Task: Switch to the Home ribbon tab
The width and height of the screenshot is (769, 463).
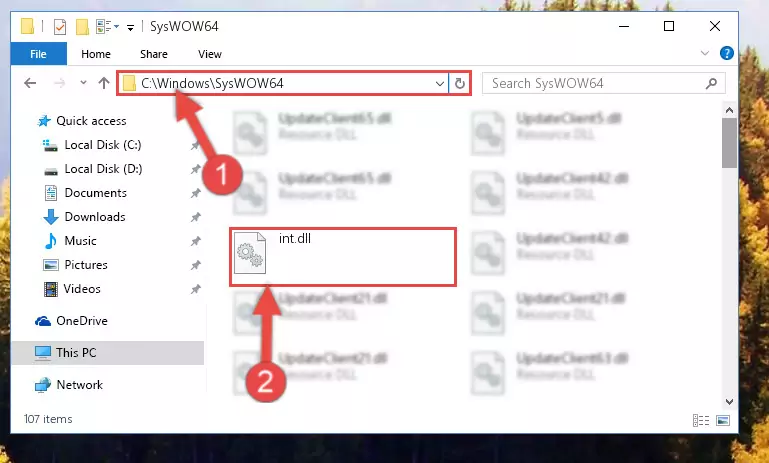Action: tap(96, 54)
